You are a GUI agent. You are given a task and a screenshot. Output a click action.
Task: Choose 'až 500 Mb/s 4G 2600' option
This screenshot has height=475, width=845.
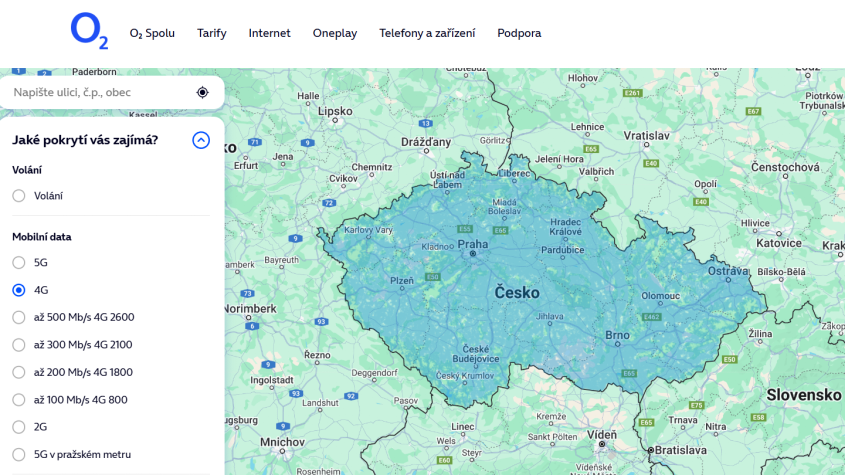point(19,318)
